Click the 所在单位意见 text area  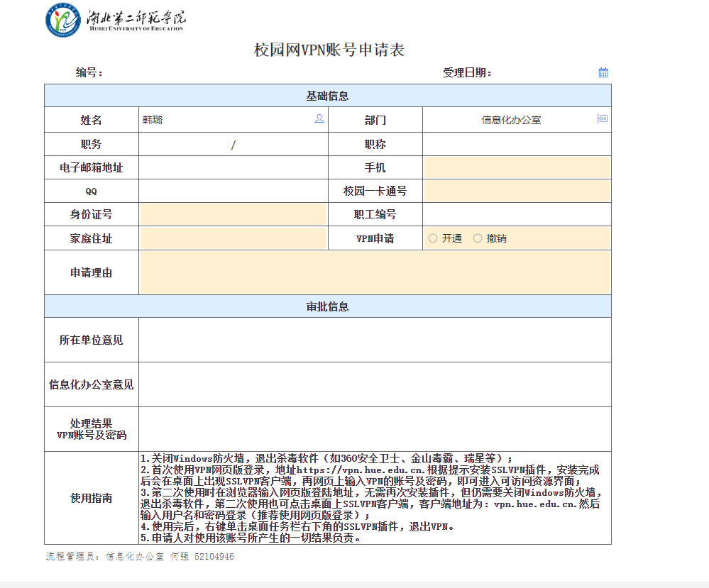(374, 340)
